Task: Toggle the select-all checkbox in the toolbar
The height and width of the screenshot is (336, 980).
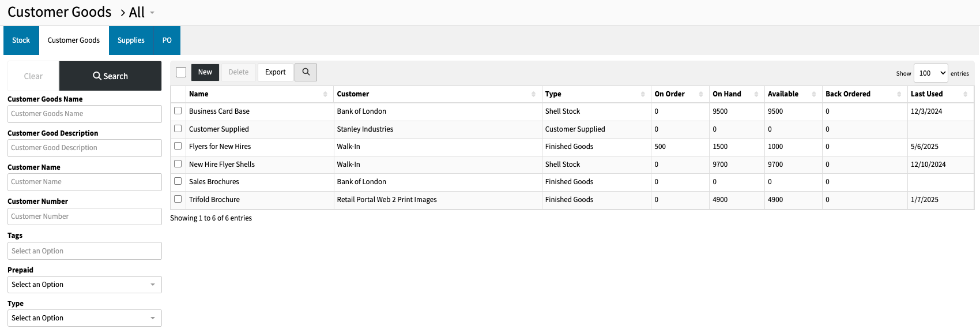Action: pos(181,72)
